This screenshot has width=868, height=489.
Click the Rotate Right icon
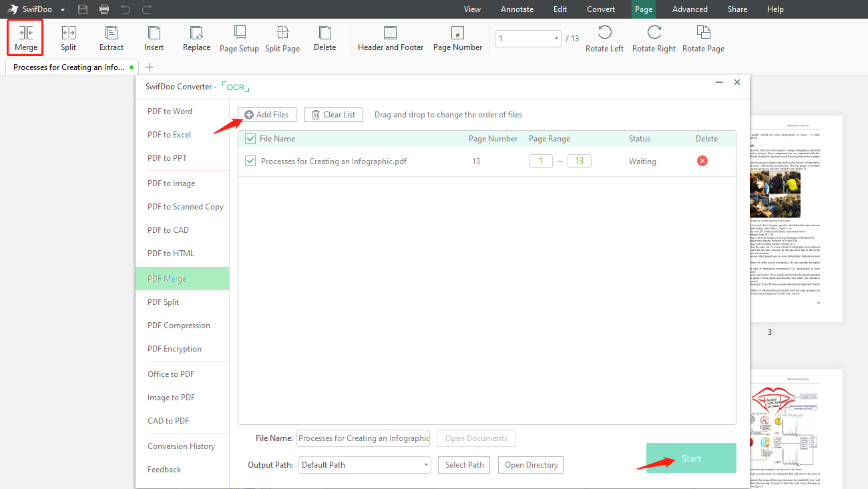tap(654, 37)
